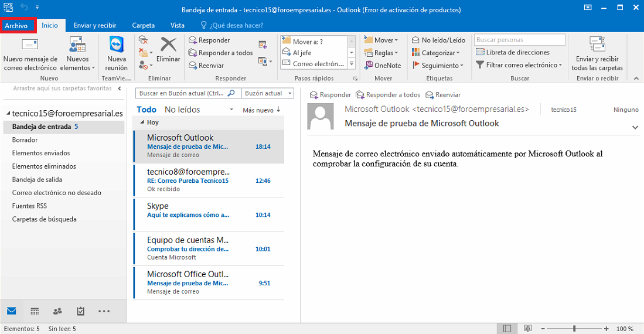
Task: Click Enviar y recibir todas las carpetas
Action: click(597, 54)
